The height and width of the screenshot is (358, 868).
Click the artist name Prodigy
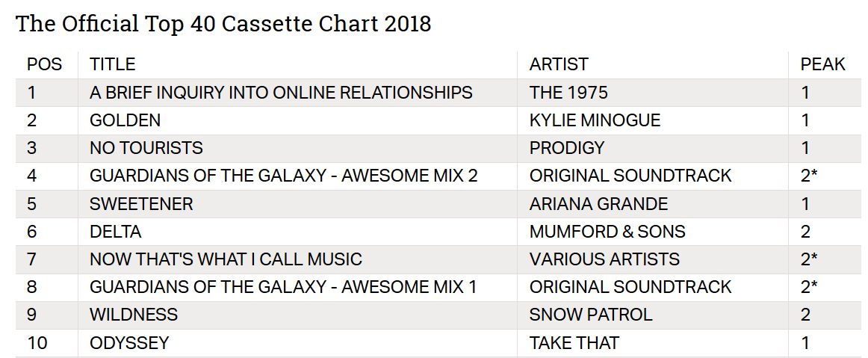[x=567, y=148]
